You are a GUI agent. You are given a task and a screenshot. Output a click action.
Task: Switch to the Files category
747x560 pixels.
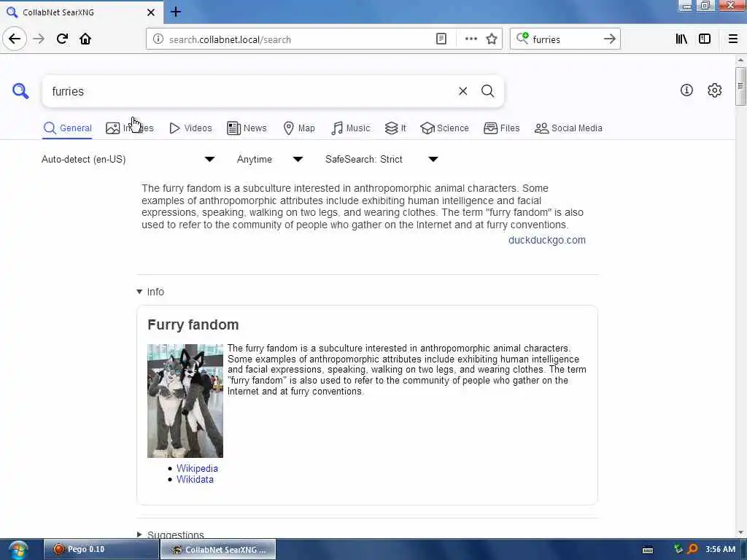(x=502, y=128)
